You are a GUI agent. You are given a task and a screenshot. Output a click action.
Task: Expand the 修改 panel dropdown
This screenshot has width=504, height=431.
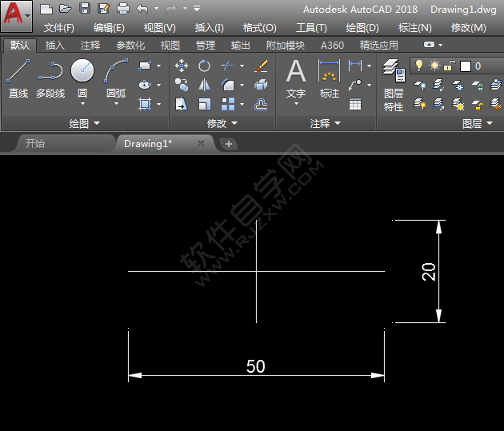pos(222,123)
